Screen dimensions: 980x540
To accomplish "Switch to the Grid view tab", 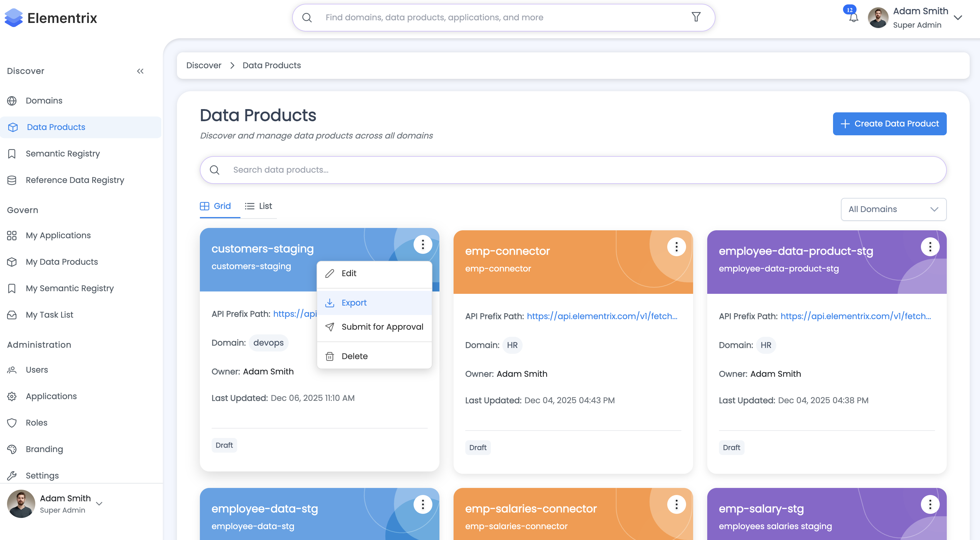I will pos(216,206).
